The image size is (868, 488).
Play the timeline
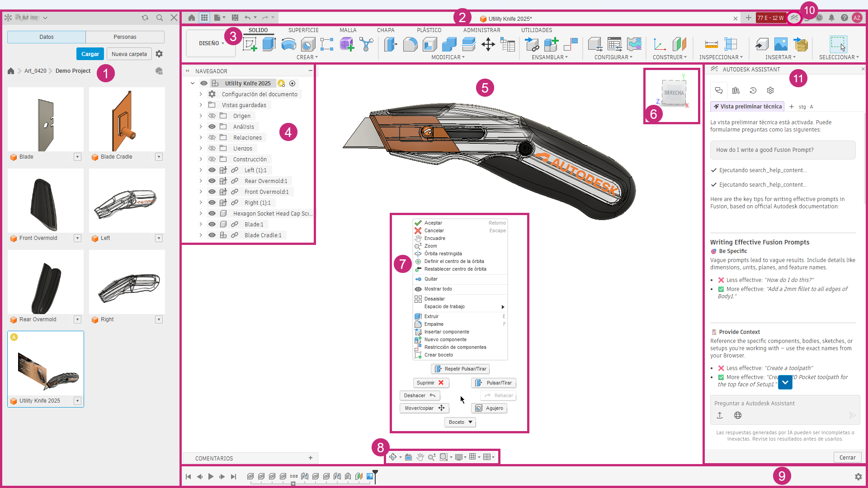(x=211, y=477)
